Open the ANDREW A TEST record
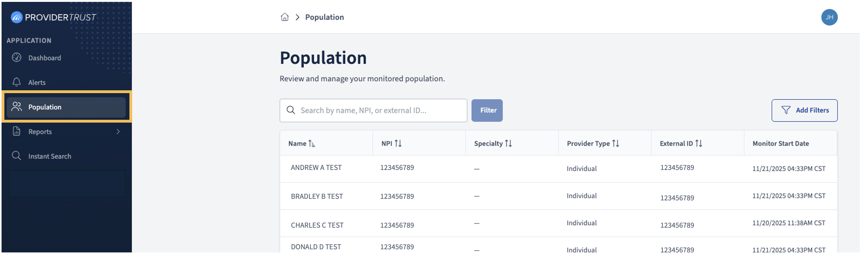Image resolution: width=868 pixels, height=259 pixels. pos(316,168)
